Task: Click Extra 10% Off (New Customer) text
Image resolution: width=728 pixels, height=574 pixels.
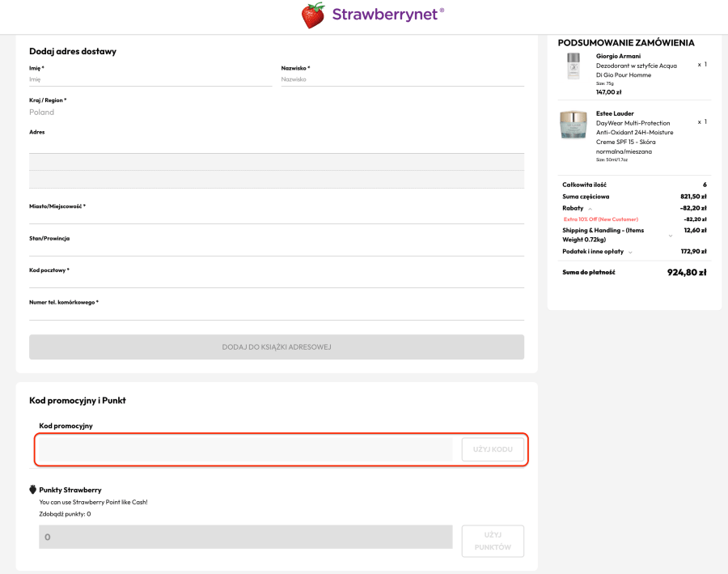Action: pyautogui.click(x=601, y=219)
